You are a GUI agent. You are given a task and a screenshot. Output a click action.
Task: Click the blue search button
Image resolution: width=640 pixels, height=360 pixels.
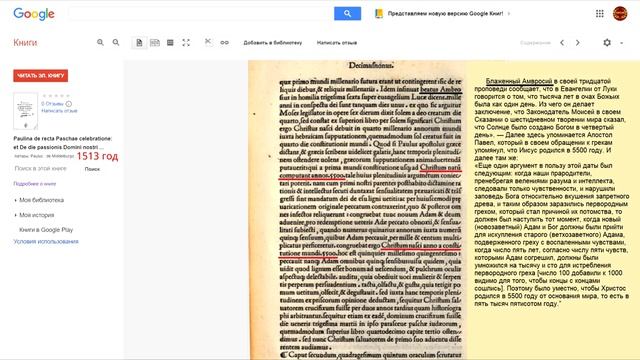[347, 13]
